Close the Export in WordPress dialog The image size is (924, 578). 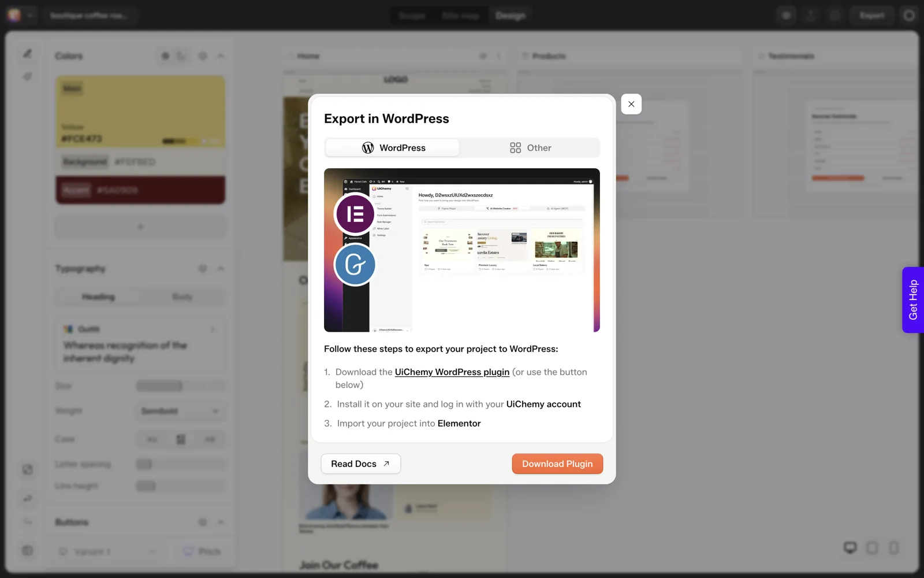pos(631,104)
